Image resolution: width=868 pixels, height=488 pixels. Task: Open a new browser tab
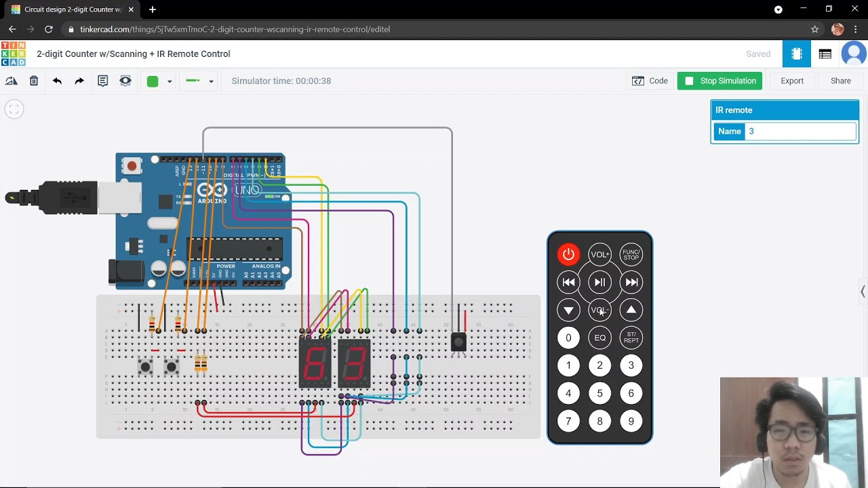point(153,9)
